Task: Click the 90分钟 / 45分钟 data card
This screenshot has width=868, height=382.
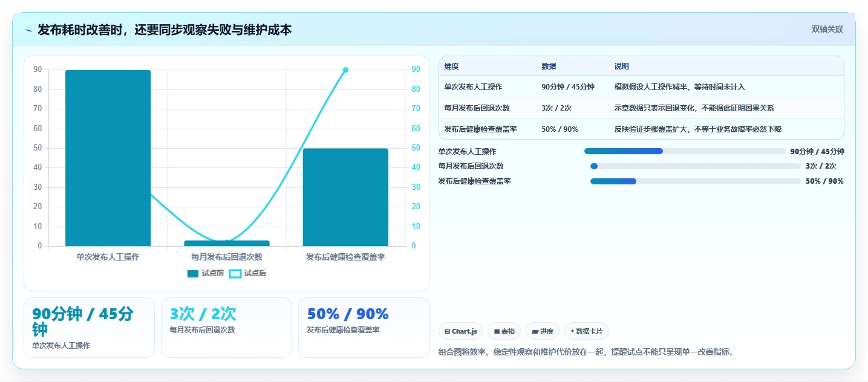Action: click(x=89, y=328)
